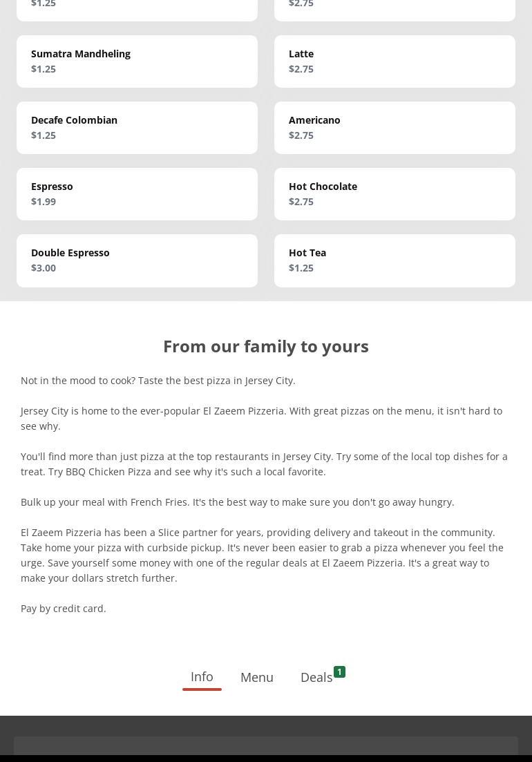This screenshot has height=762, width=532.
Task: Add Sumatra Mandheling coffee to order
Action: (137, 61)
